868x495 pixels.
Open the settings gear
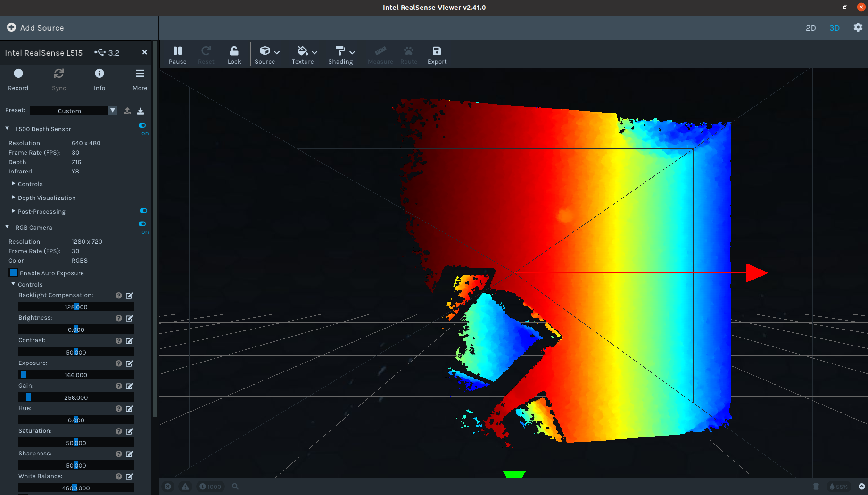click(858, 27)
